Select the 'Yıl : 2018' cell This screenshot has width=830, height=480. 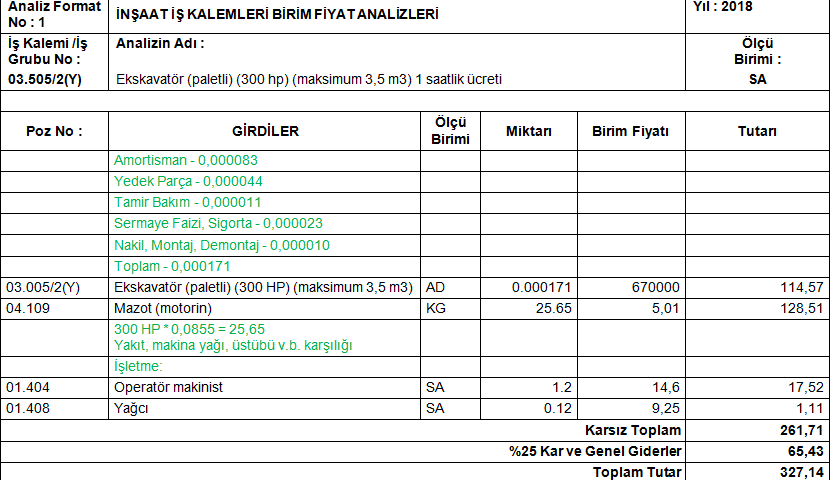click(722, 7)
